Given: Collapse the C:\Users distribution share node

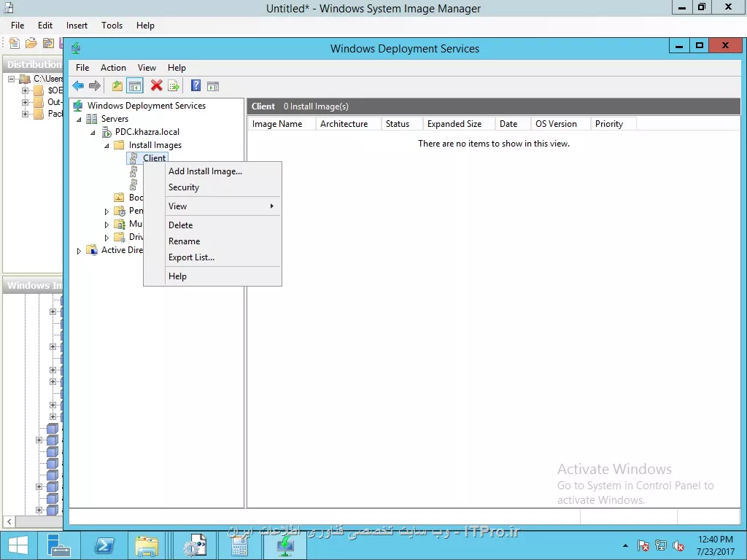Looking at the screenshot, I should click(11, 79).
